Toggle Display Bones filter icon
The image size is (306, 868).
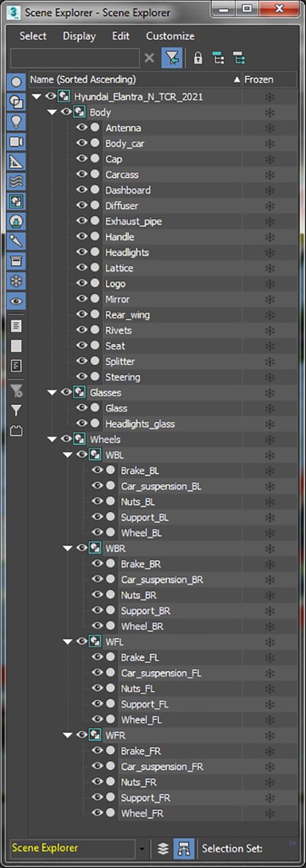click(16, 241)
